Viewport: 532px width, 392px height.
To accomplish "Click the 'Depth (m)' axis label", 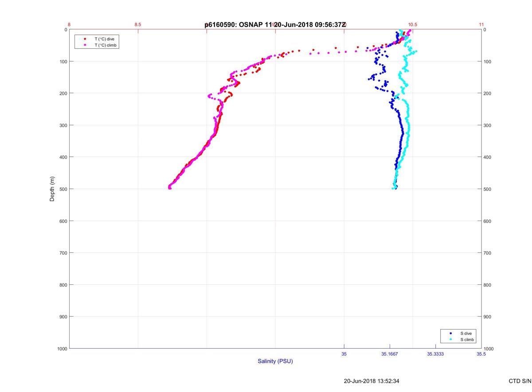I will pyautogui.click(x=52, y=189).
